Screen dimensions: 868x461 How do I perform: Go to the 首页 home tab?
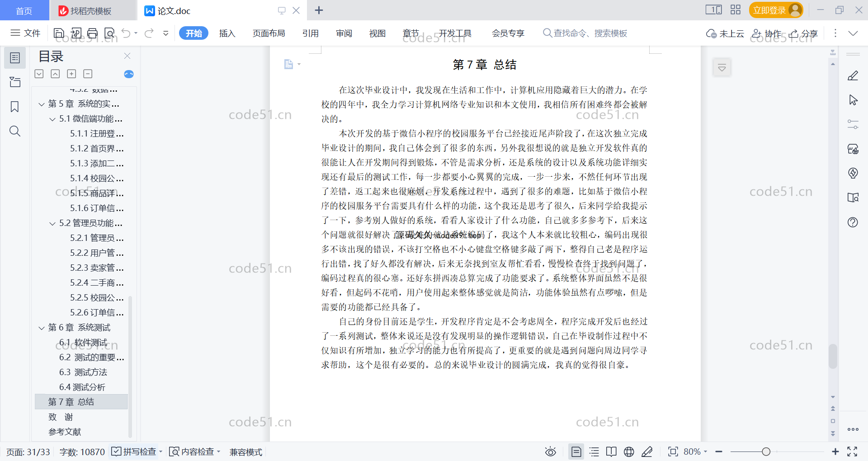click(24, 11)
